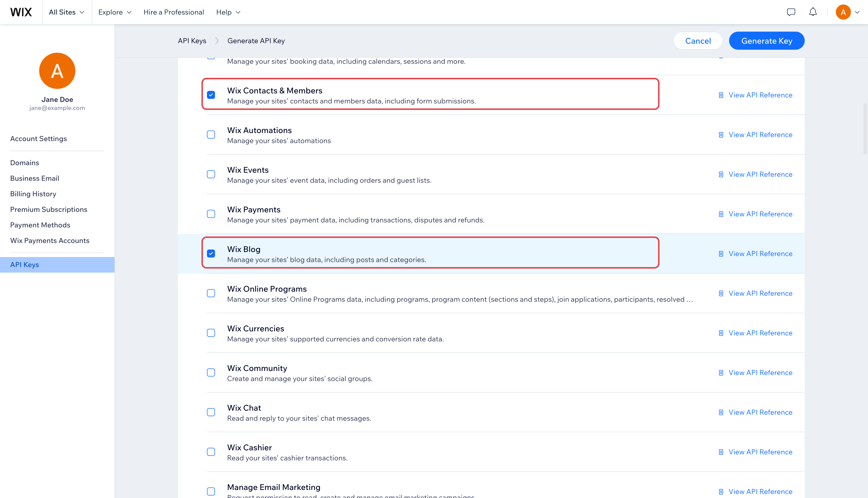Check the Wix Events permission

(211, 174)
